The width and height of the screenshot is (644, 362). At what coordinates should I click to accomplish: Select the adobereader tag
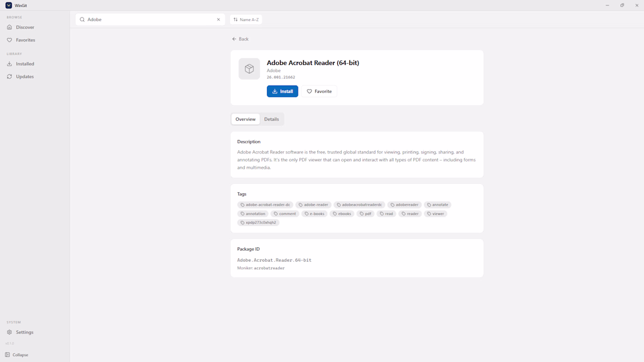click(405, 204)
